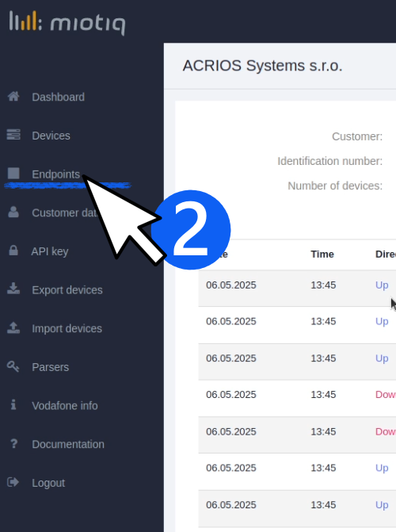This screenshot has height=532, width=396.
Task: Click the Customer data person icon
Action: coord(13,212)
